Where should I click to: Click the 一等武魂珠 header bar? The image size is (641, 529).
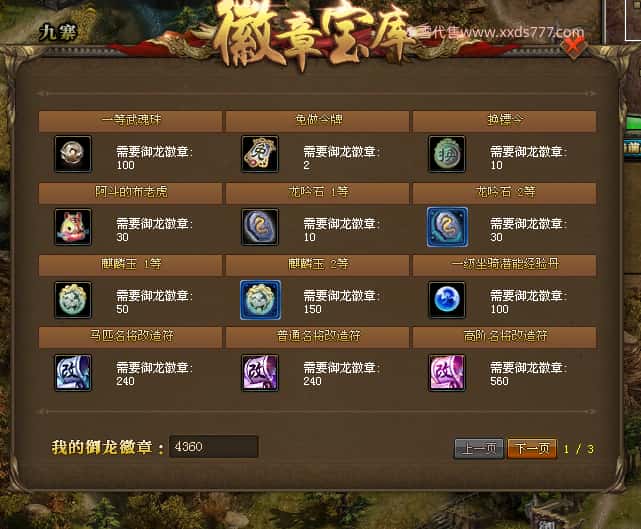point(130,121)
